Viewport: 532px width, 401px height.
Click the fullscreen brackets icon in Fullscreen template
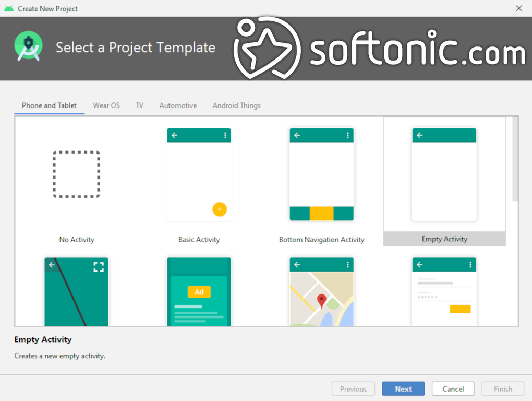99,267
